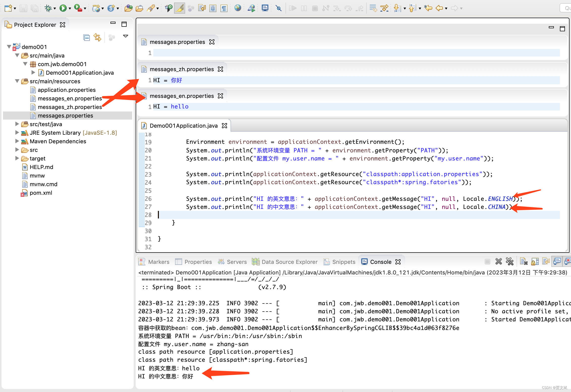Click New Dynamic Web Project globe icon
The height and width of the screenshot is (392, 571).
tap(96, 8)
